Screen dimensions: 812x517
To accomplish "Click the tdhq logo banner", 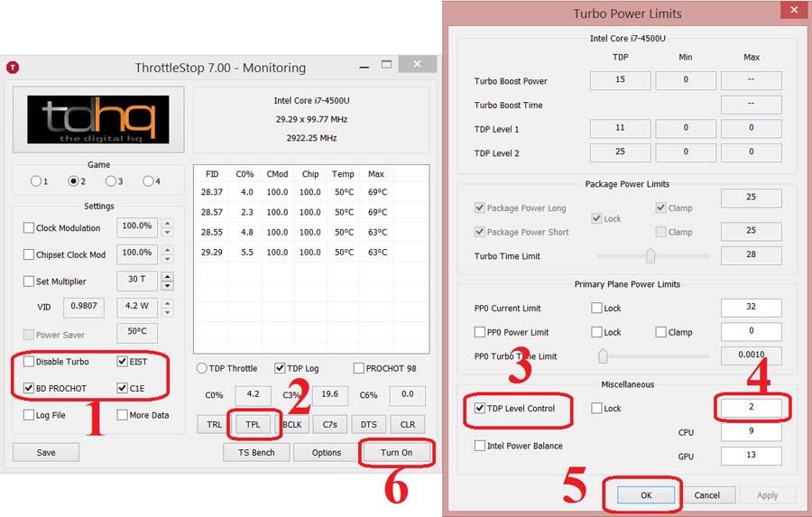I will [x=98, y=120].
